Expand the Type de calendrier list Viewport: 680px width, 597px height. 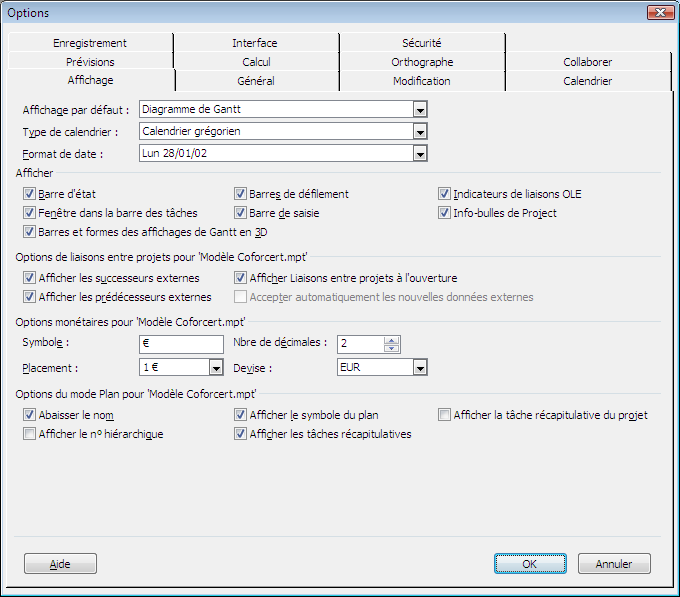(x=420, y=131)
